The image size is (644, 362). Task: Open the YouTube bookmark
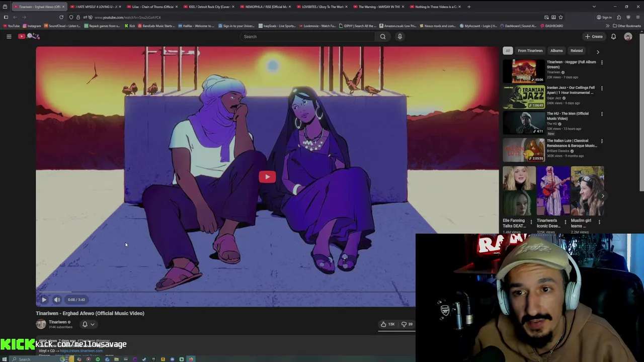[x=12, y=26]
